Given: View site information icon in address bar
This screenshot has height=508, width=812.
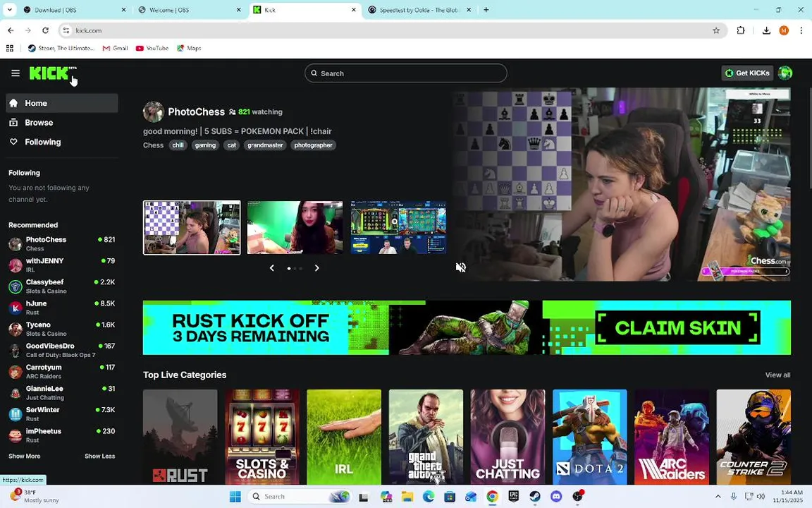Looking at the screenshot, I should pos(66,30).
